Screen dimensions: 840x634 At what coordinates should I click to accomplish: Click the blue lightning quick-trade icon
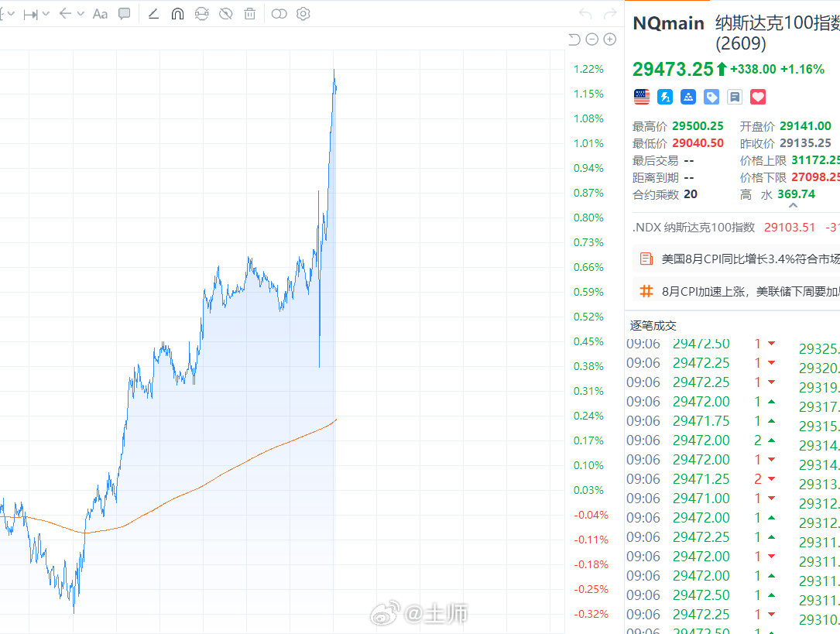(x=665, y=97)
